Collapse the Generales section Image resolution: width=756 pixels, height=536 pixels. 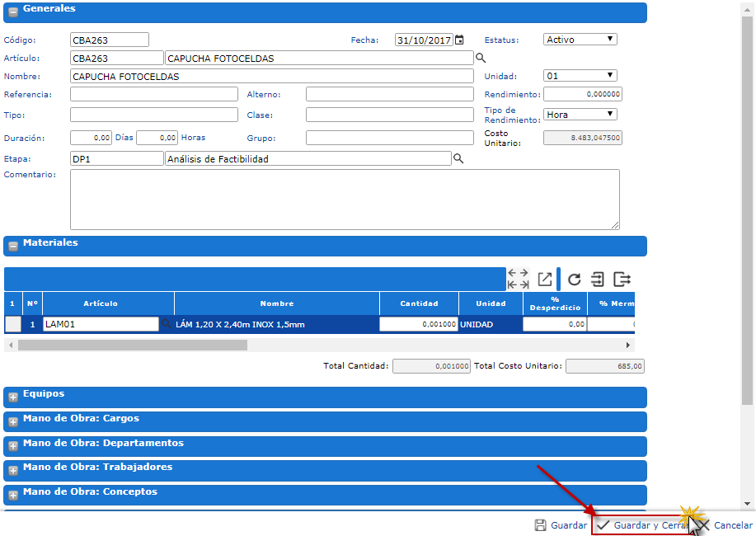(x=13, y=12)
